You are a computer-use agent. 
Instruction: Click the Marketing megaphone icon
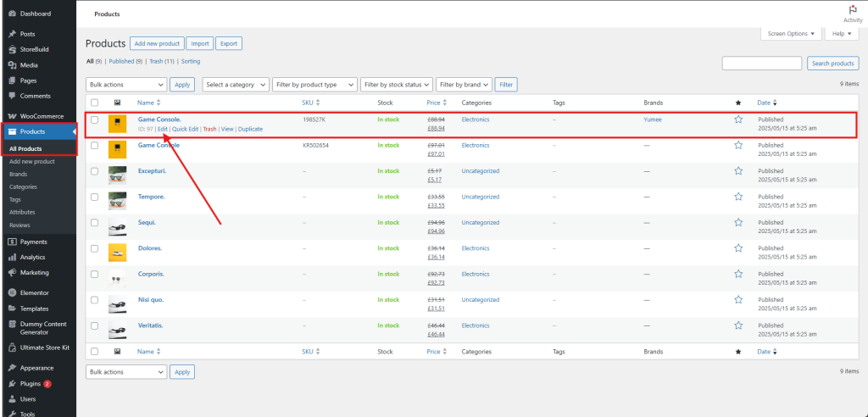(x=12, y=272)
